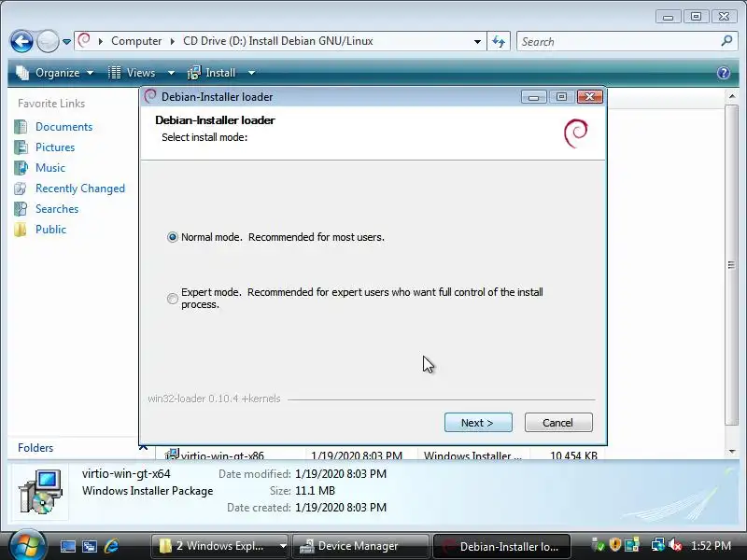
Task: Click Show Desktop quick launch icon
Action: [x=67, y=546]
